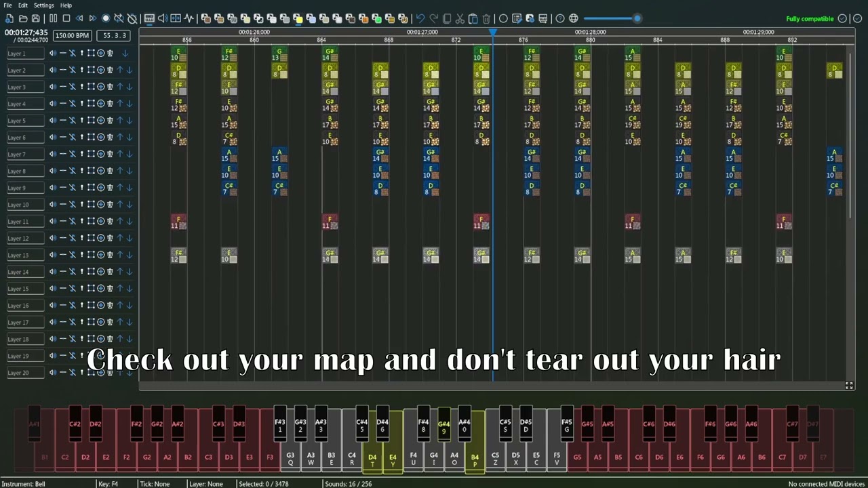868x488 pixels.
Task: Delete selection with toolbar trash icon
Action: coord(486,18)
